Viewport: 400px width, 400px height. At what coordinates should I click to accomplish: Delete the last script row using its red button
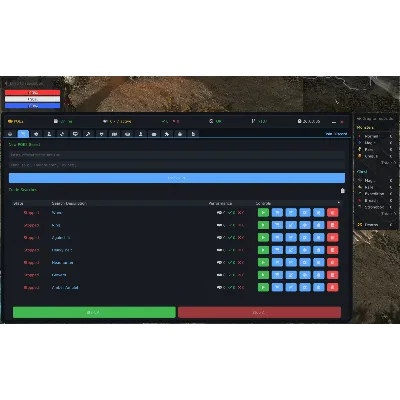332,287
